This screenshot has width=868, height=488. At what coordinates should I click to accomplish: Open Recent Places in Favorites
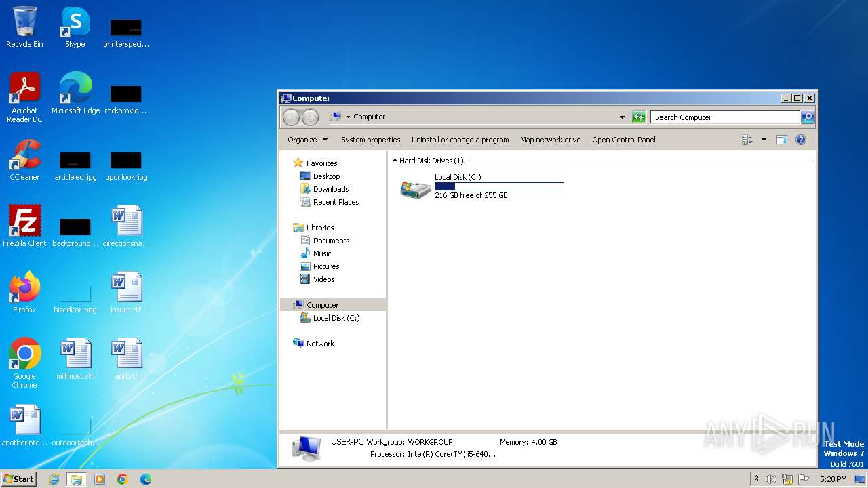[329, 202]
